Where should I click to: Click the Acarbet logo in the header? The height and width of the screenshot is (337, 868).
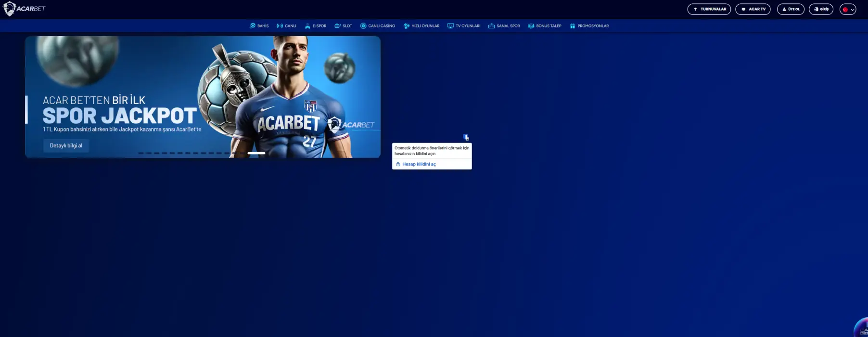pyautogui.click(x=25, y=9)
